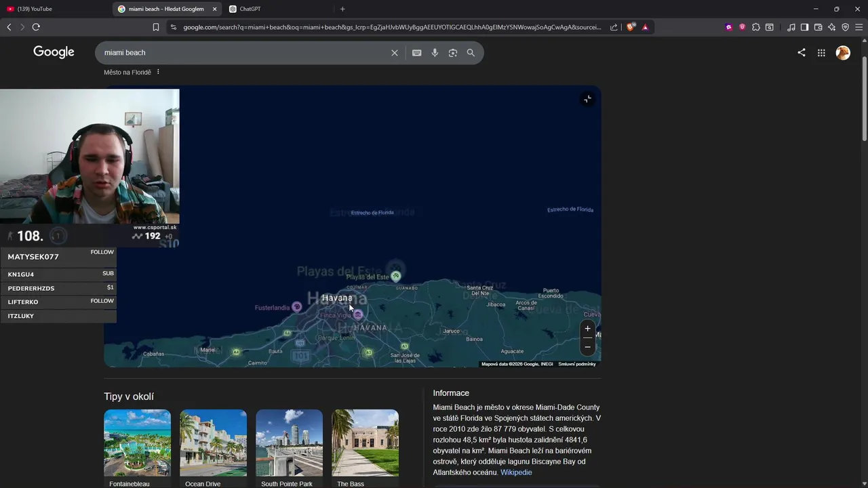
Task: Share this page via address bar share icon
Action: point(614,27)
